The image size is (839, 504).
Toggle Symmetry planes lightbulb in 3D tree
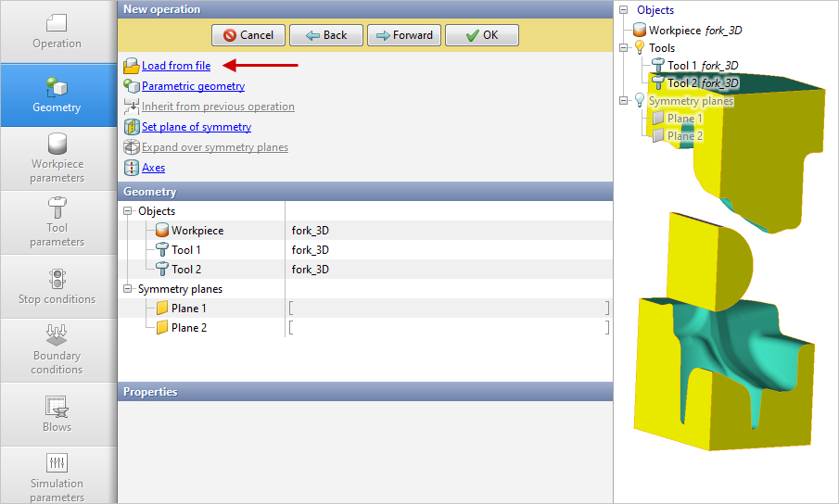(639, 100)
